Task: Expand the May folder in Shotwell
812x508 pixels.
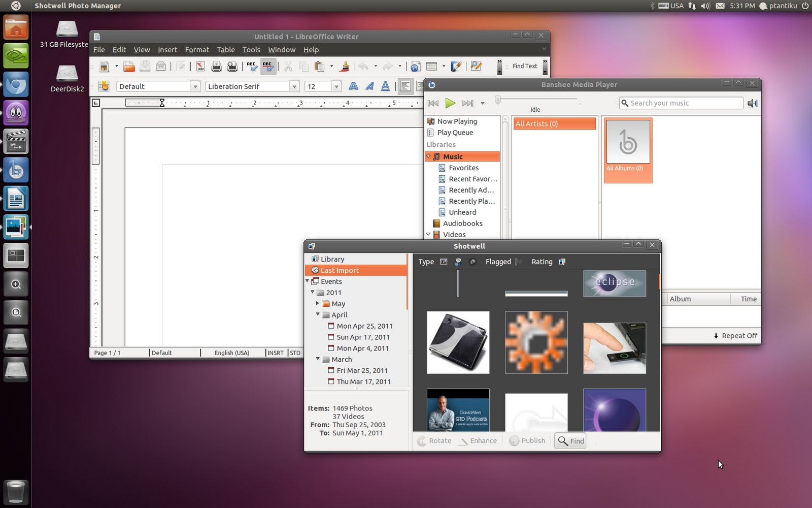Action: click(318, 303)
